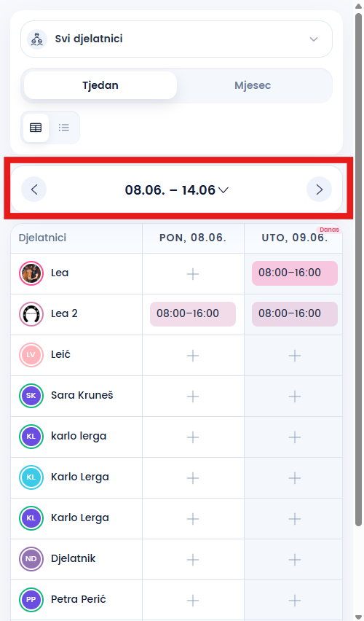
Task: Open Lea 2's Monday 08:00–16:00 shift
Action: click(x=193, y=314)
